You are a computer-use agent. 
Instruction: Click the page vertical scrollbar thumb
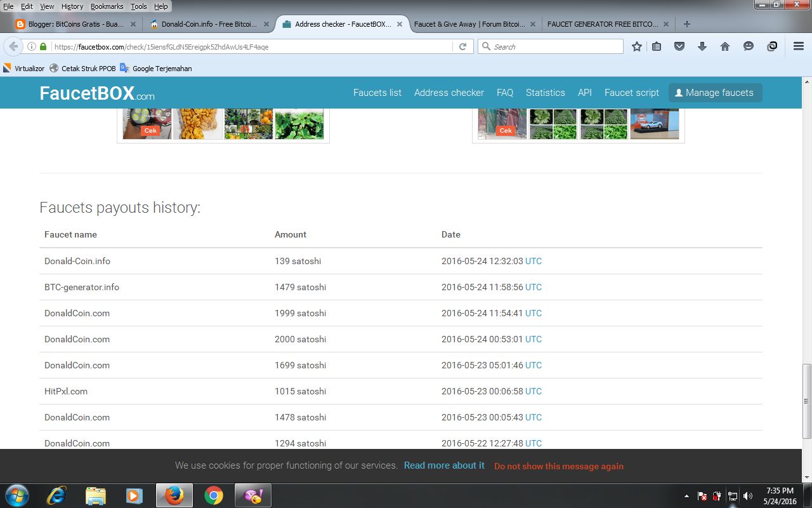806,401
